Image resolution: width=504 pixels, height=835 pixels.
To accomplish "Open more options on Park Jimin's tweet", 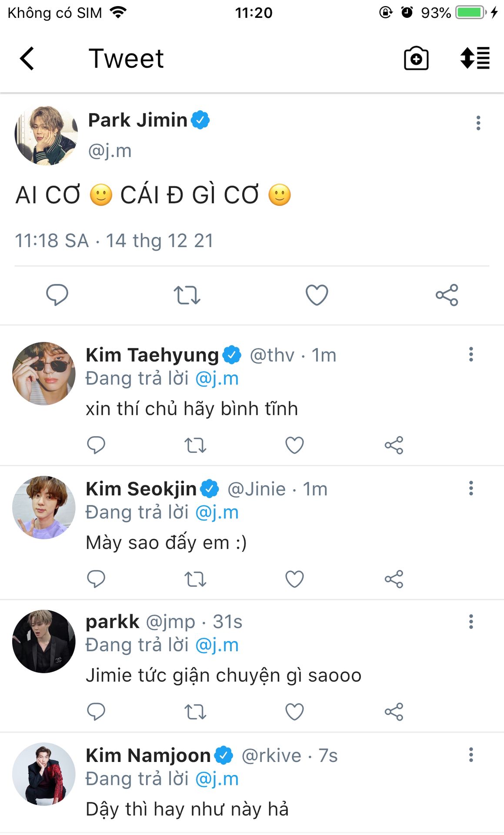I will [478, 123].
